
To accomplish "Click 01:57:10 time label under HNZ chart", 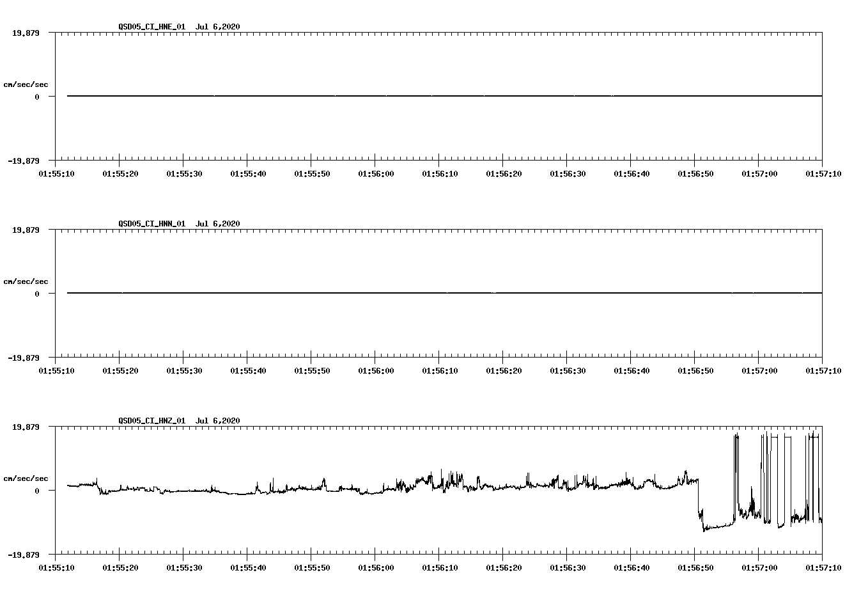I will pos(823,567).
